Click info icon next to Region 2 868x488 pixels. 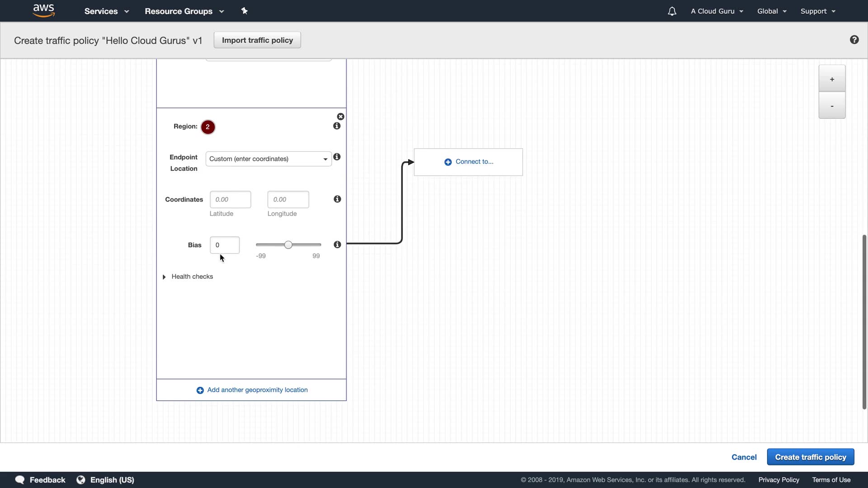(337, 126)
